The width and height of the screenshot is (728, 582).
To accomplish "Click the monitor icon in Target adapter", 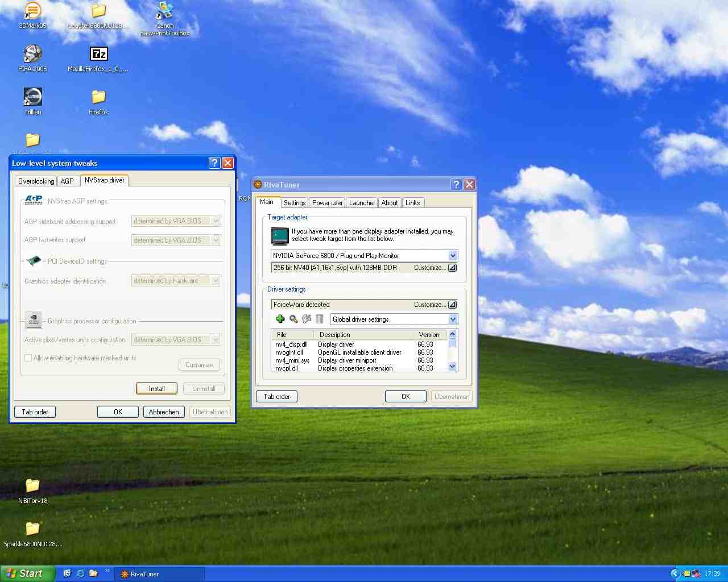I will coord(280,235).
